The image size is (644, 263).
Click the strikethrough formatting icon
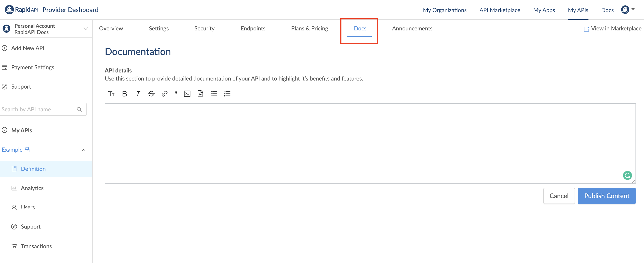151,94
